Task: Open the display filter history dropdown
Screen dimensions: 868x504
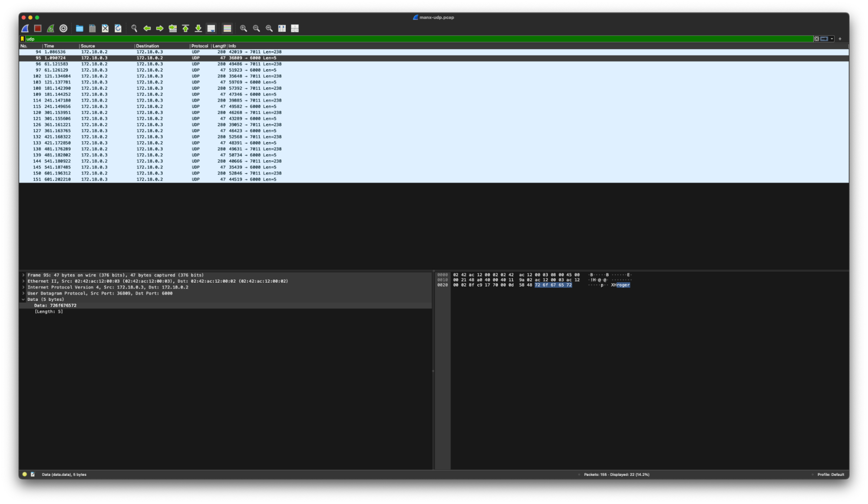Action: 832,39
